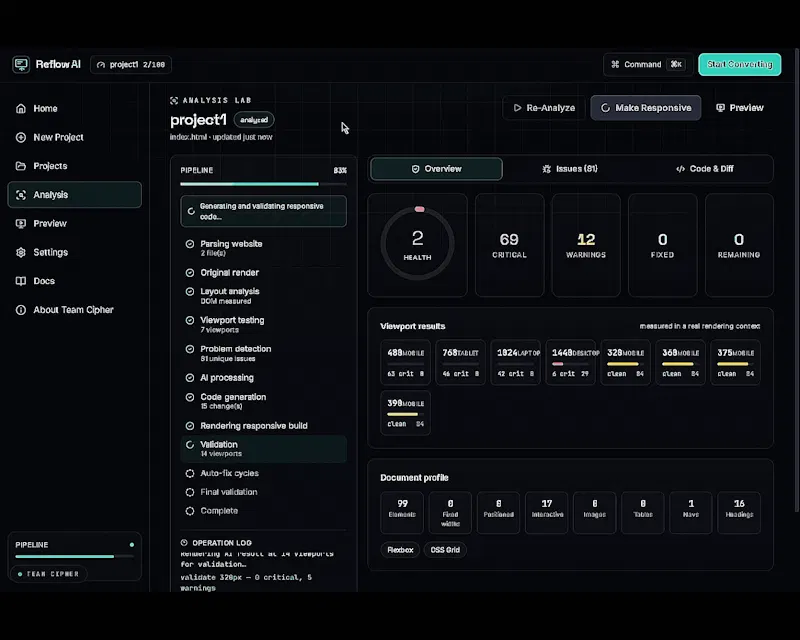Click the sidebar Pipeline progress bar
This screenshot has width=800, height=640.
(x=74, y=556)
